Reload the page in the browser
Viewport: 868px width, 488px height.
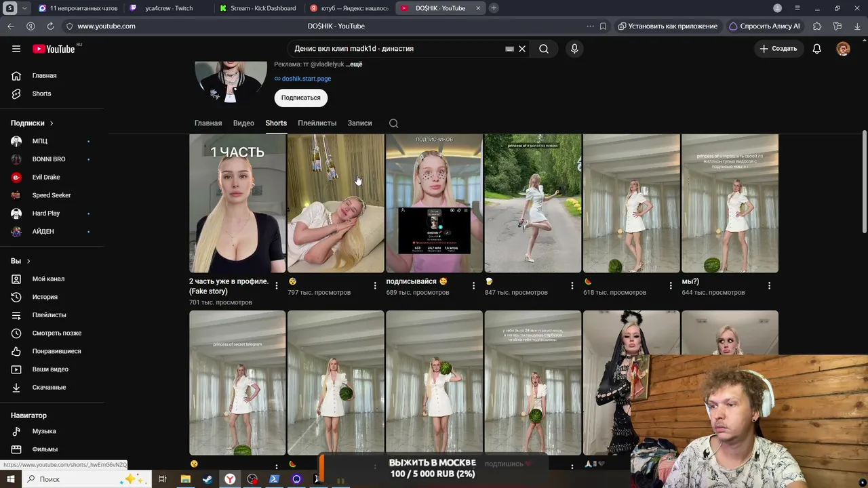[x=50, y=26]
